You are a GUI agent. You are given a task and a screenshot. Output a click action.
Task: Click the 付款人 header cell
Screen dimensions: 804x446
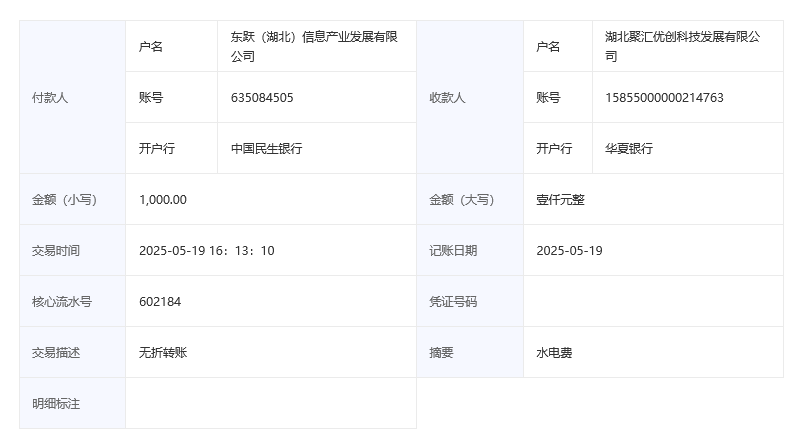(x=50, y=98)
